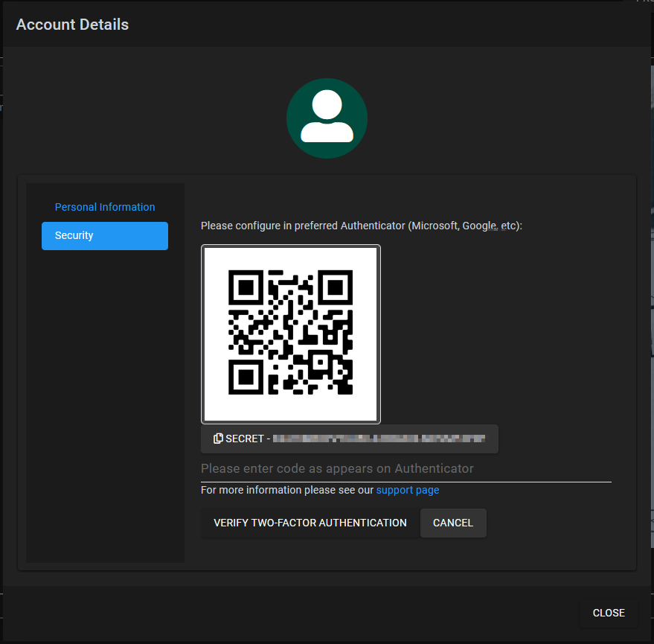This screenshot has width=654, height=644.
Task: Copy the secret key with the copy icon
Action: tap(218, 439)
